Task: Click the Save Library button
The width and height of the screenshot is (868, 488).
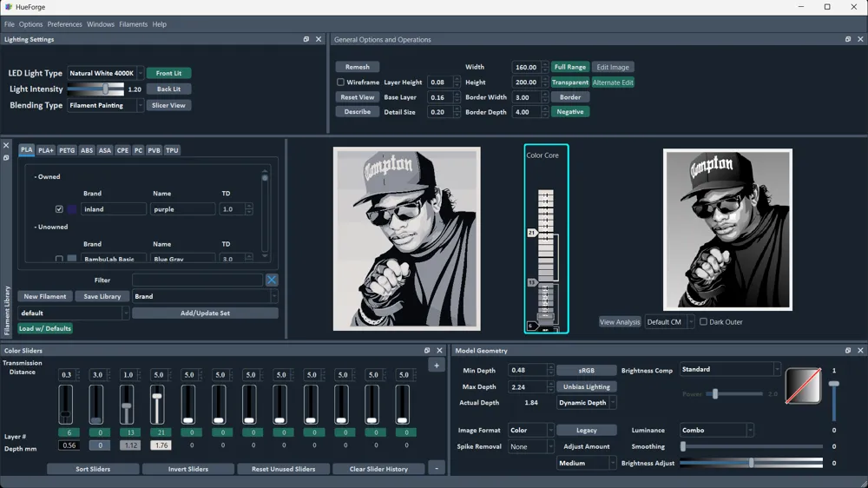Action: tap(102, 296)
